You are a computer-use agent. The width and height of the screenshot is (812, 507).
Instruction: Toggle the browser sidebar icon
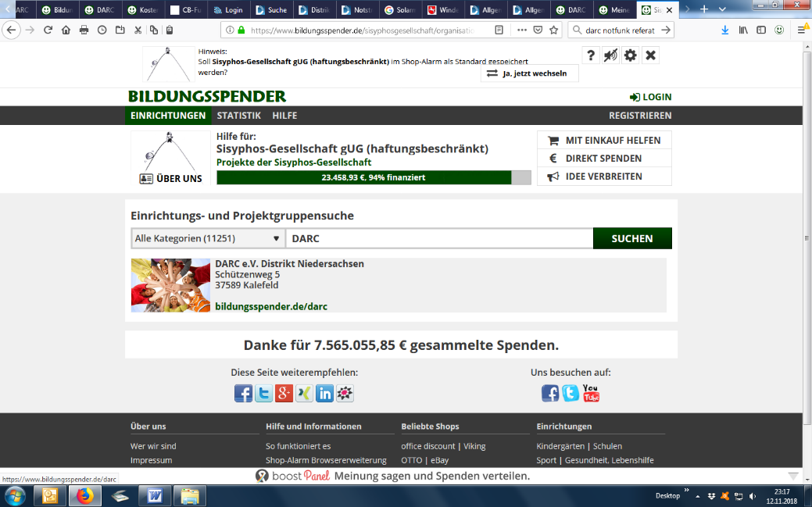761,30
